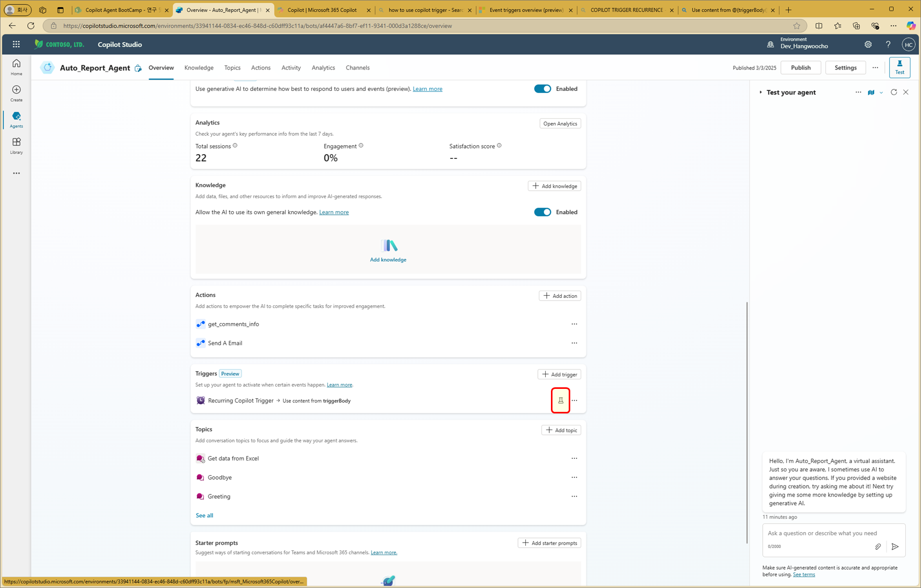Switch to the Channels tab

pos(358,67)
